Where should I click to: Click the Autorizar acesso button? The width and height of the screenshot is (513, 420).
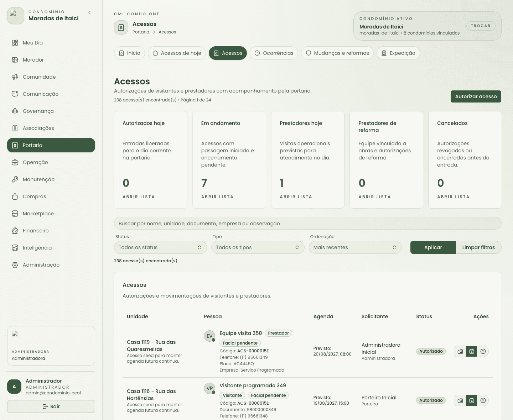tap(476, 96)
